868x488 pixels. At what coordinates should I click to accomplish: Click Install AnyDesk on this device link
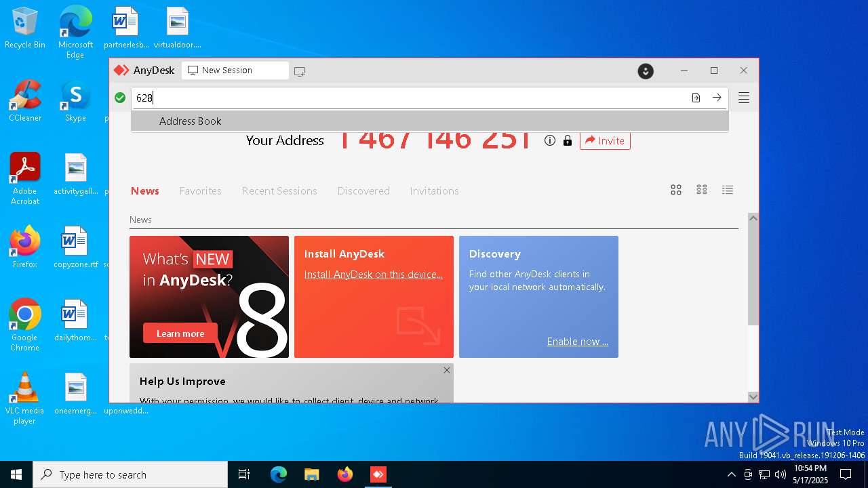(374, 274)
